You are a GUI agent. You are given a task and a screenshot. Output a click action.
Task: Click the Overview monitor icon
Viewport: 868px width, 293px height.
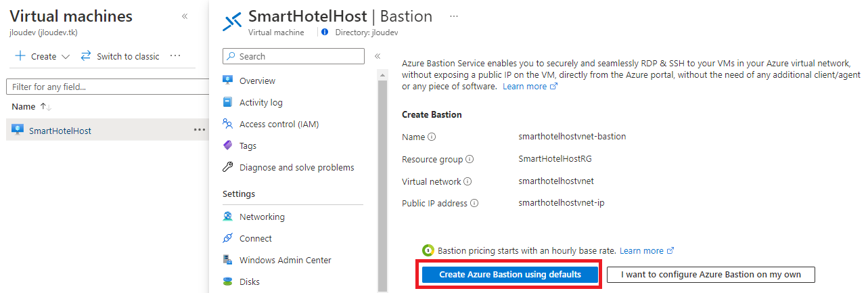(x=227, y=81)
